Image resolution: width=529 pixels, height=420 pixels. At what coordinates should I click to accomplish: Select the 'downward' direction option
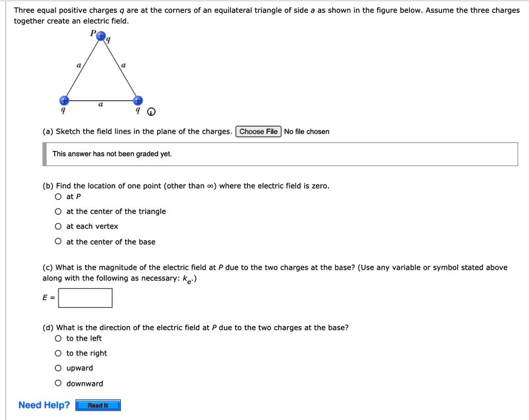[x=58, y=383]
